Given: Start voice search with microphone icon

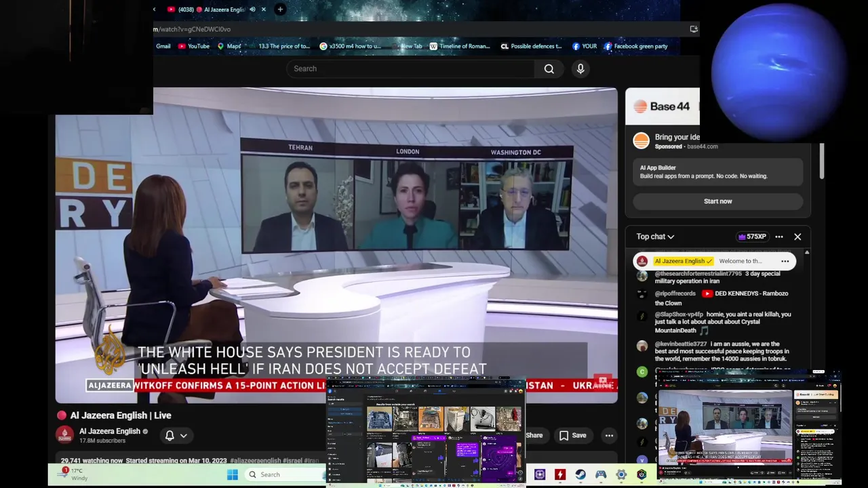Looking at the screenshot, I should [580, 68].
